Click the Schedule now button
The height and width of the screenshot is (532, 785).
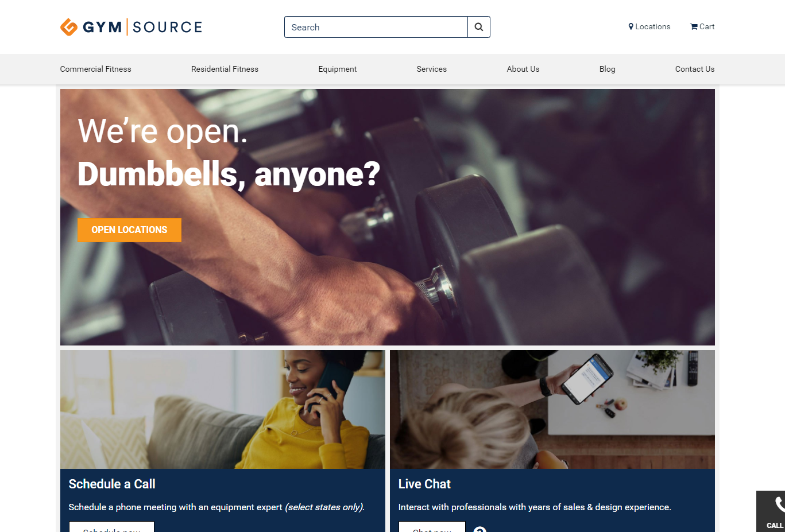click(x=112, y=527)
